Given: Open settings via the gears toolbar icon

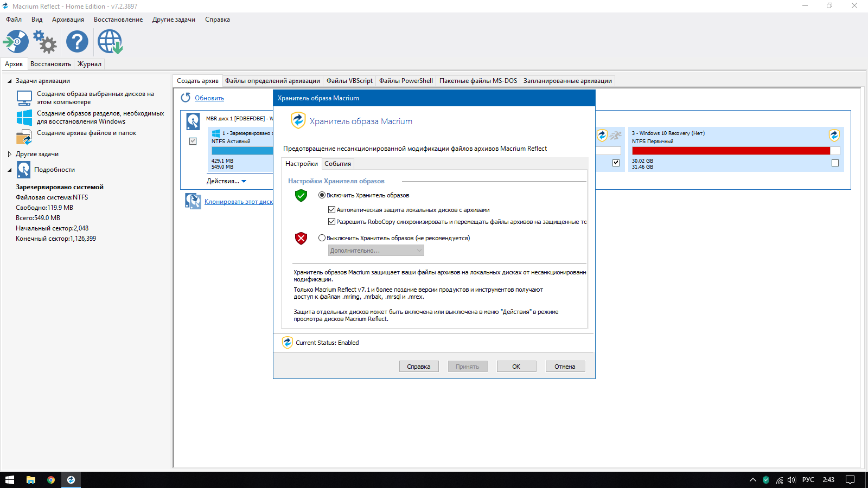Looking at the screenshot, I should click(45, 42).
